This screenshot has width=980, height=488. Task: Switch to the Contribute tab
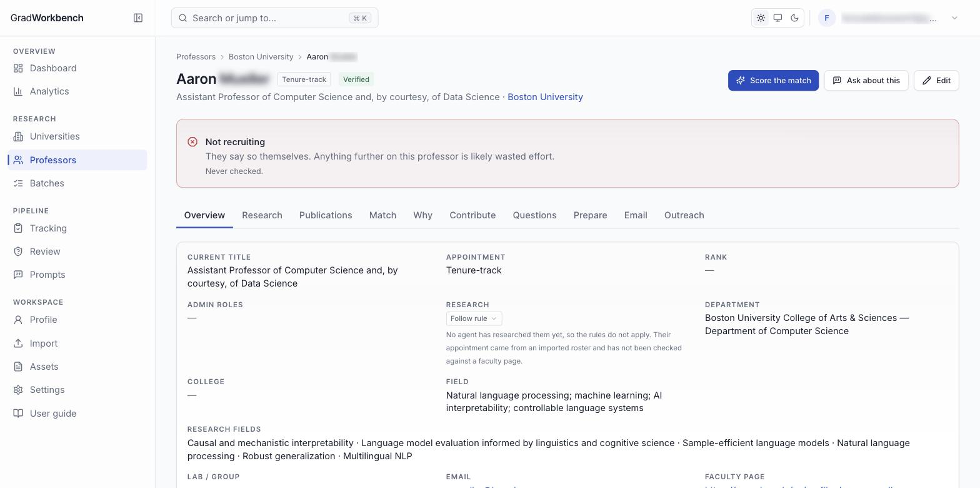point(472,215)
